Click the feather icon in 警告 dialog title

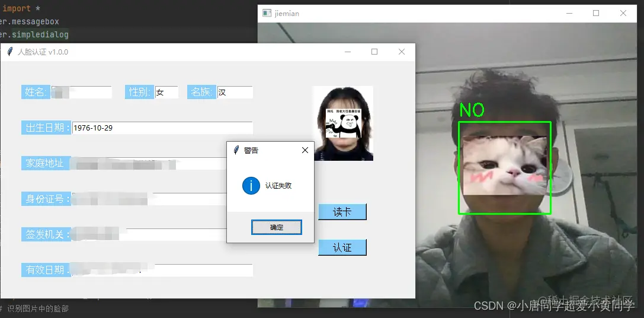click(236, 150)
